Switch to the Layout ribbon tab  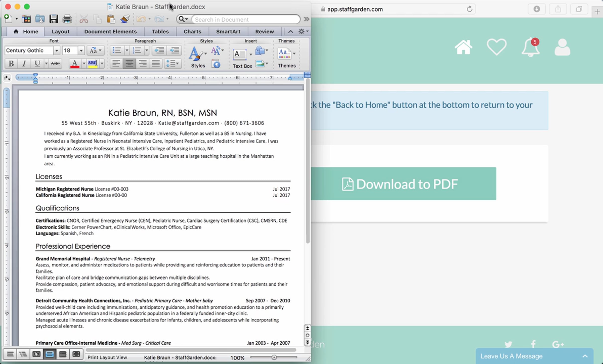click(60, 32)
